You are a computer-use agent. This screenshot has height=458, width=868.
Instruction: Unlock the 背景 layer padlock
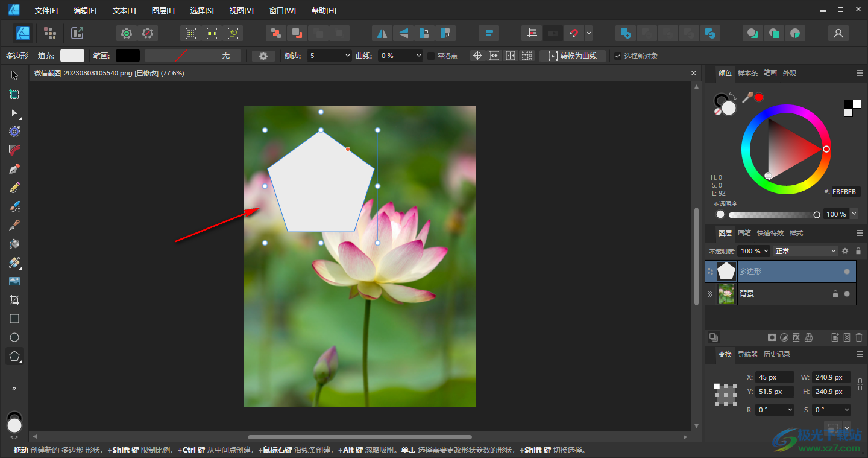click(x=835, y=294)
